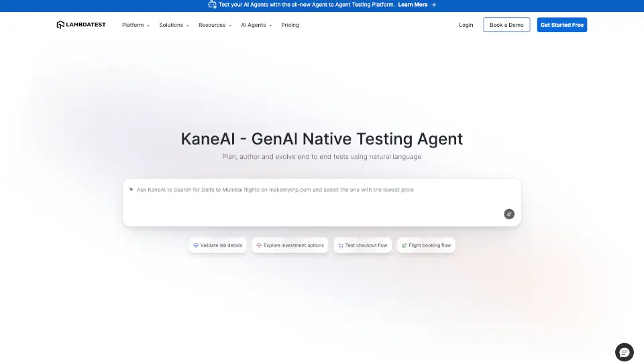Click the arrow icon after Learn More
The width and height of the screenshot is (644, 362).
click(433, 5)
